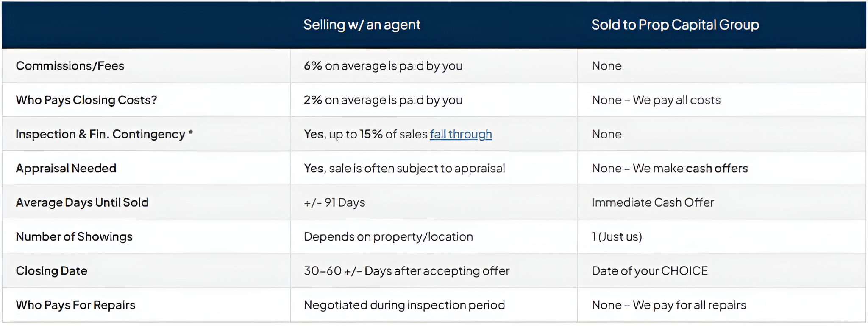Click the "None – We pay all costs" cell
The image size is (868, 326).
coord(656,100)
